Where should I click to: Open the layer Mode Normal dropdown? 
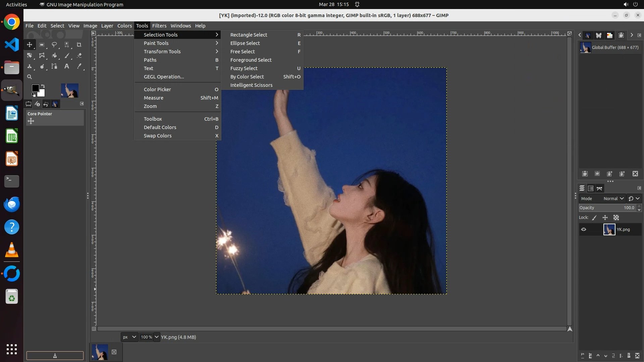pos(613,199)
